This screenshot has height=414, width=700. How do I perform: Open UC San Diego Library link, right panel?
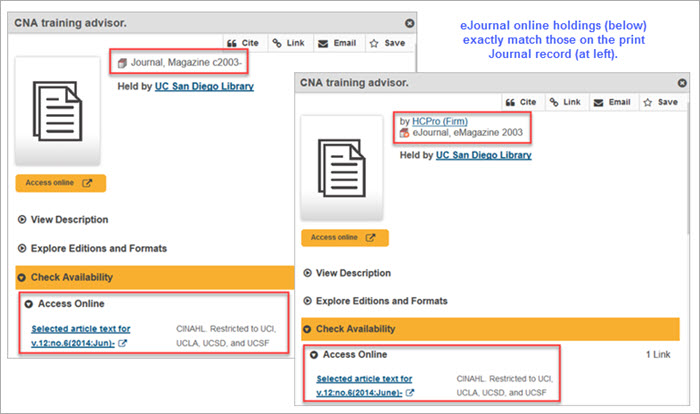[x=483, y=155]
